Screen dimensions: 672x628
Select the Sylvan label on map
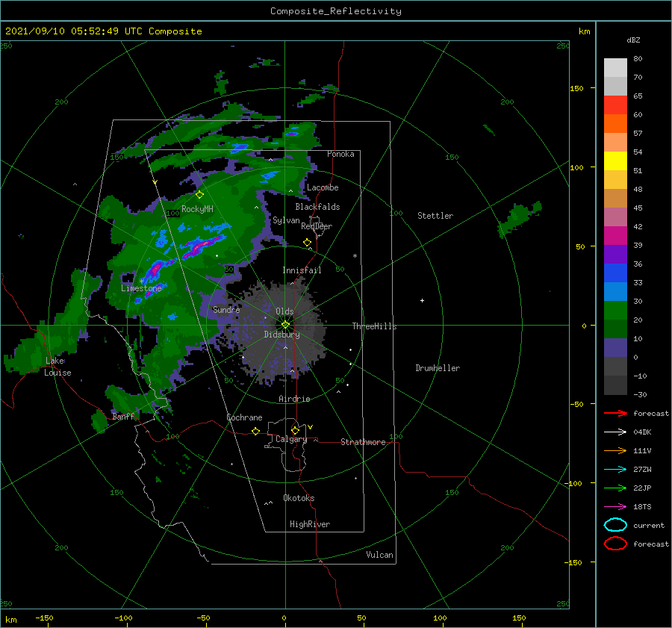coord(286,220)
